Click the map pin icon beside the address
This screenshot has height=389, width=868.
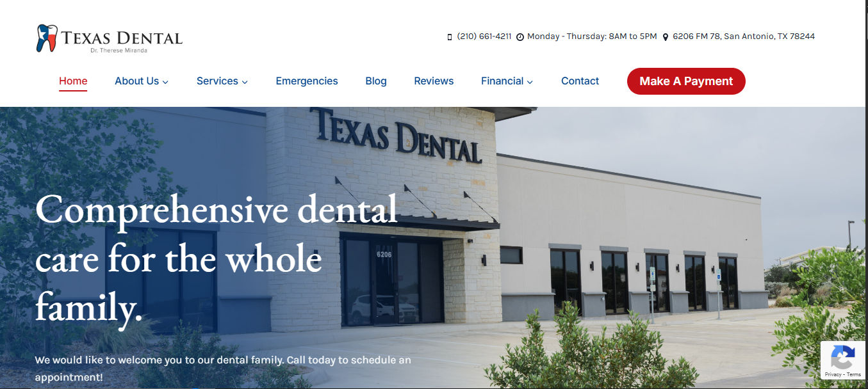666,37
